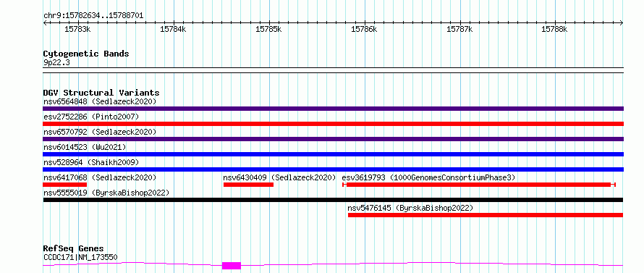The image size is (644, 273).
Task: Click the 15788k ruler tick label
Action: (x=555, y=29)
